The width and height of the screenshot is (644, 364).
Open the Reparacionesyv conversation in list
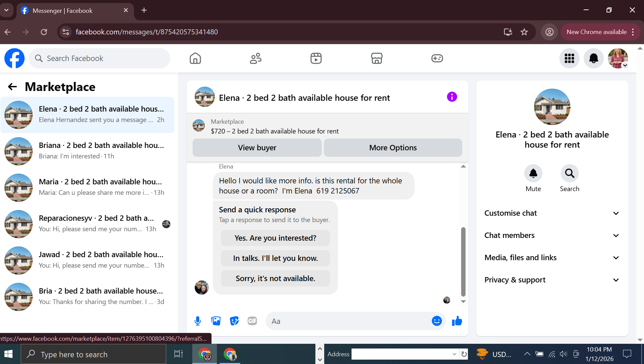87,224
